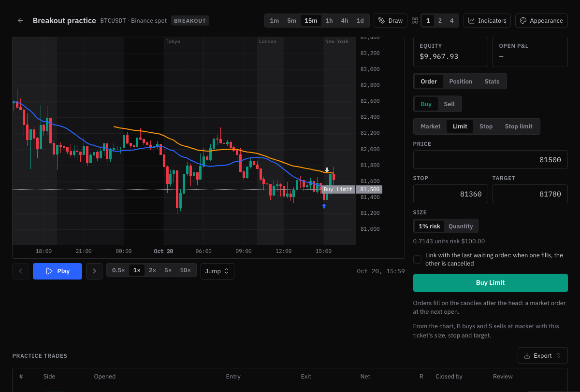Go back using the left arrow icon
The height and width of the screenshot is (392, 580).
[20, 21]
